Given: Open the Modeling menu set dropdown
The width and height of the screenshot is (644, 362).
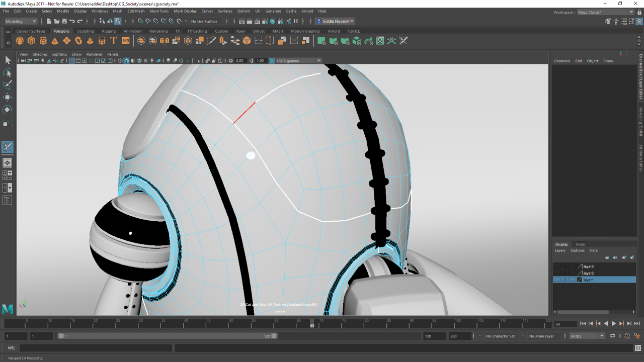Looking at the screenshot, I should 21,21.
